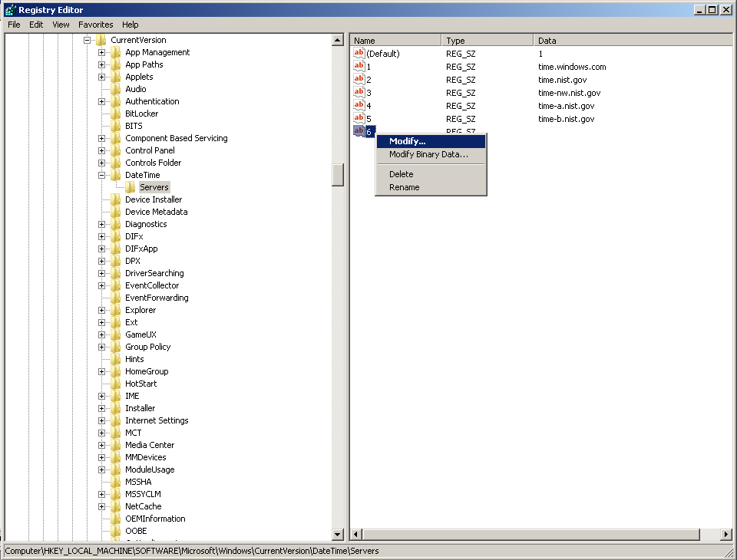Select the DriverSearching tree key
The width and height of the screenshot is (737, 560).
154,273
